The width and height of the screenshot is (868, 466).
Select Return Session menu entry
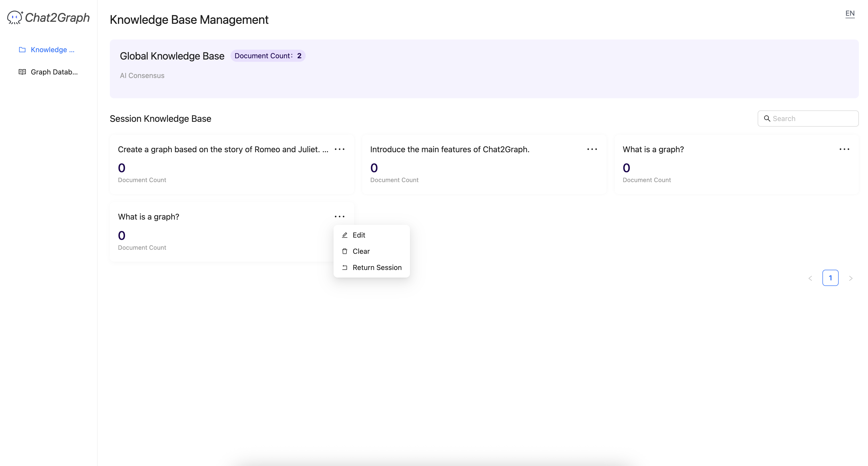click(x=377, y=268)
